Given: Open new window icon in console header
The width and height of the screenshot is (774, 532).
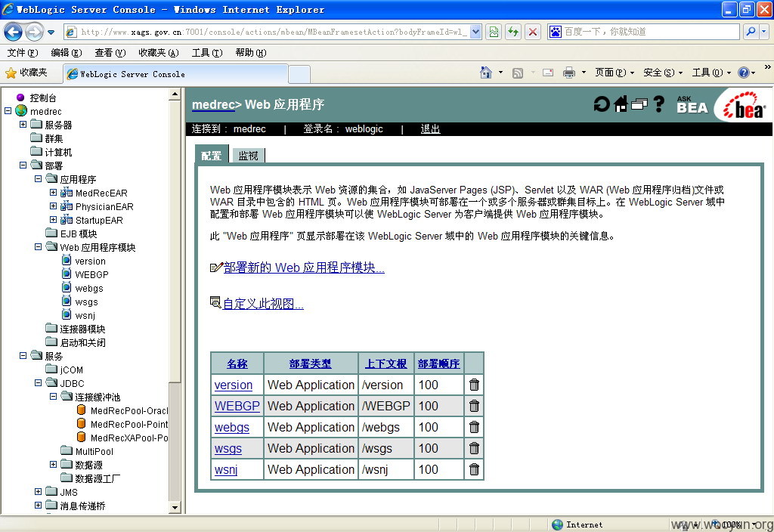Looking at the screenshot, I should pyautogui.click(x=639, y=104).
